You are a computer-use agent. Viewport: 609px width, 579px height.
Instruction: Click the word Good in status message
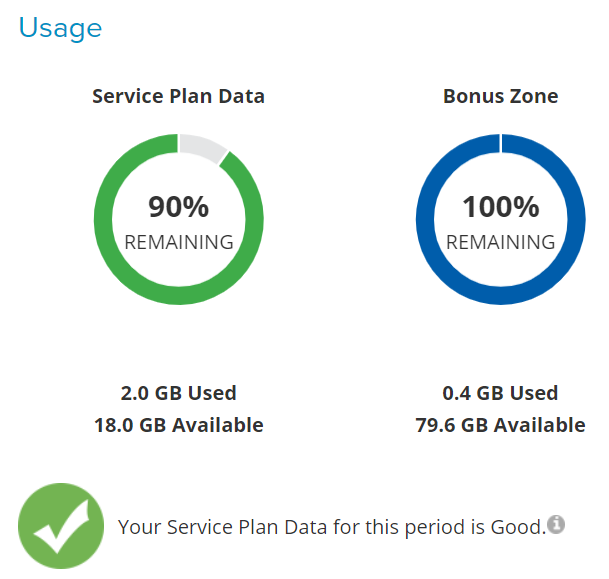click(521, 526)
